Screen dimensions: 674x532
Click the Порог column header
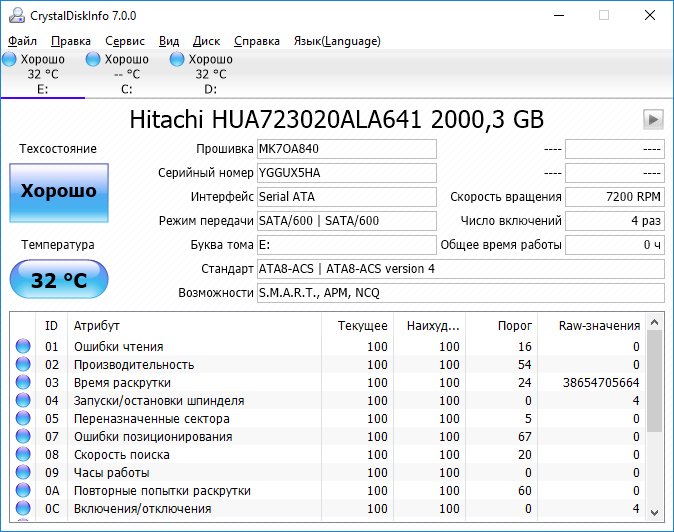coord(502,326)
